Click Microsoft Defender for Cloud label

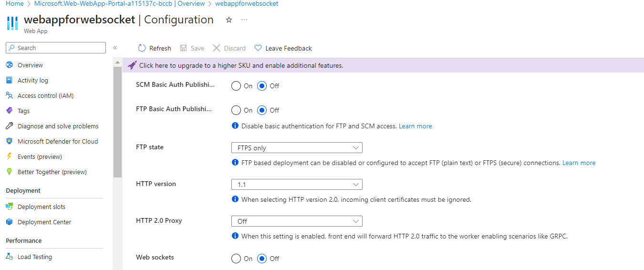click(58, 141)
